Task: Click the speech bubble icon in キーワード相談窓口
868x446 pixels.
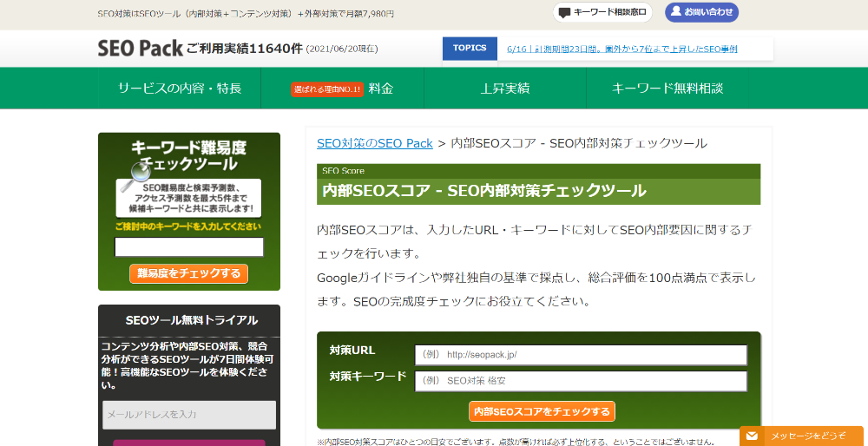Action: [564, 12]
